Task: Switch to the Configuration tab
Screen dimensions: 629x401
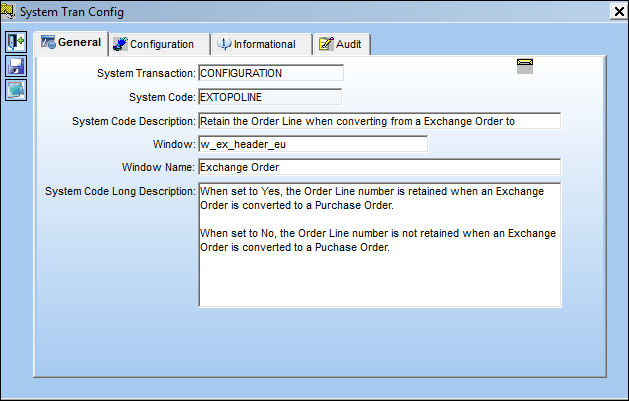Action: coord(160,44)
